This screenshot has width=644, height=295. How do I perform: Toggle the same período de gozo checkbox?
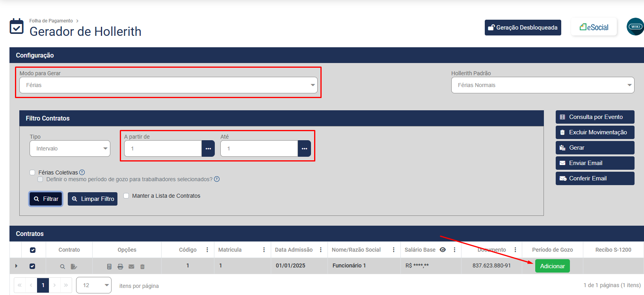point(40,179)
